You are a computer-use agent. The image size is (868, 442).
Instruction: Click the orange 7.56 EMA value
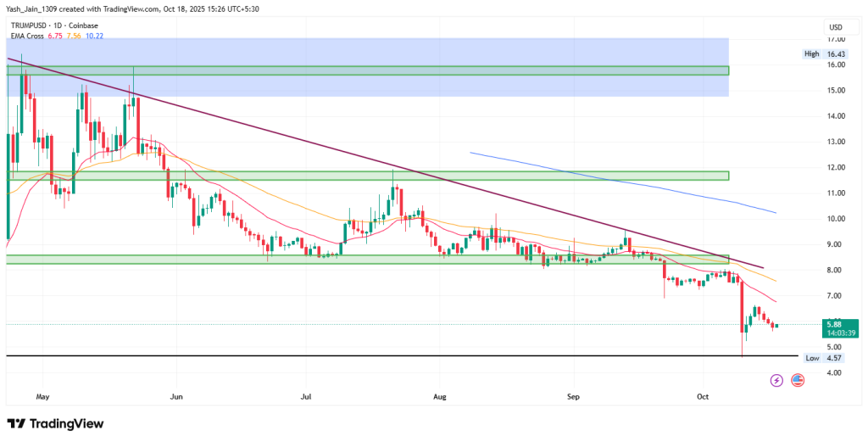pos(79,36)
